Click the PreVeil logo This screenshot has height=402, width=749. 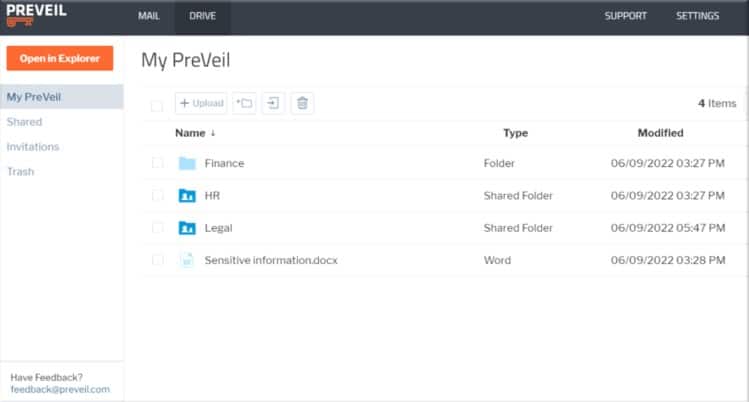(x=36, y=15)
